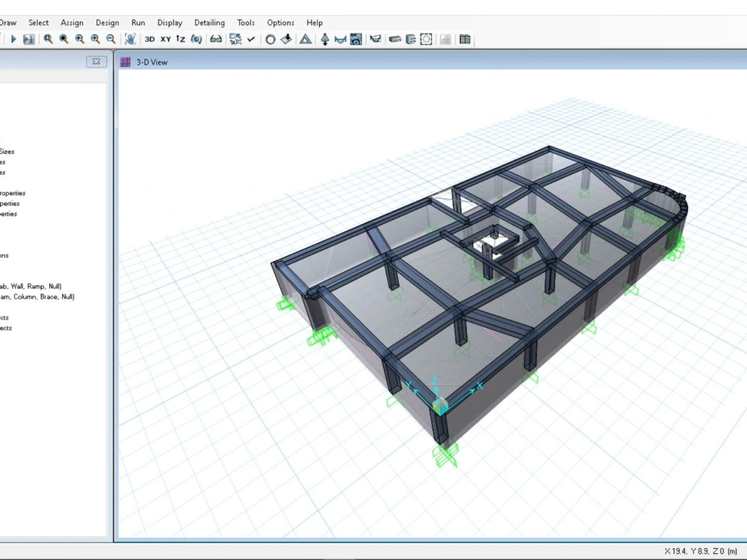Click the table icon at toolbar end

pos(465,39)
